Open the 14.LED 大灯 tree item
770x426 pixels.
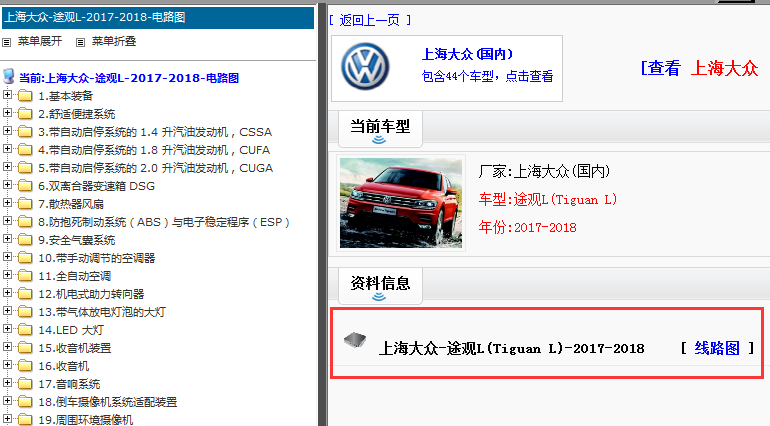coord(71,330)
